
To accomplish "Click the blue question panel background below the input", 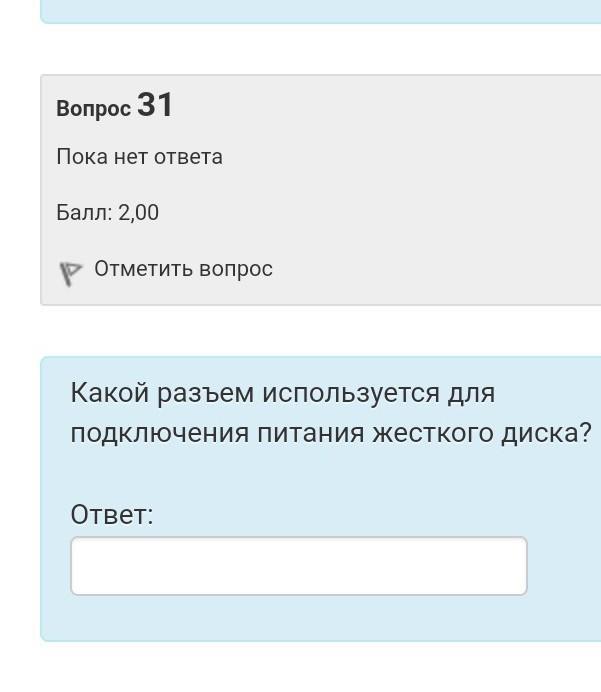I will [300, 618].
